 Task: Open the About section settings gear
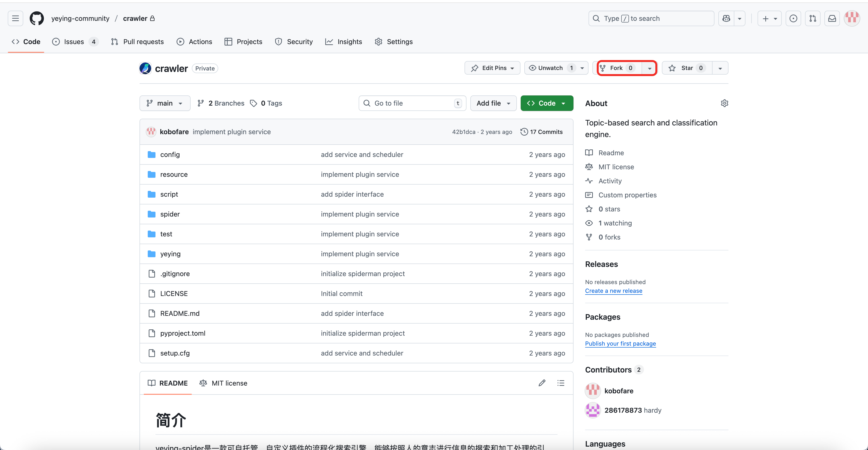[724, 103]
